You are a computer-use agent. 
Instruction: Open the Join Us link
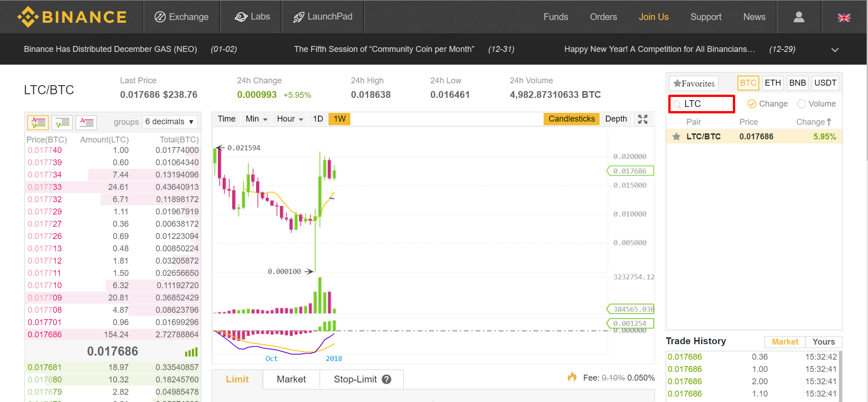(x=653, y=17)
